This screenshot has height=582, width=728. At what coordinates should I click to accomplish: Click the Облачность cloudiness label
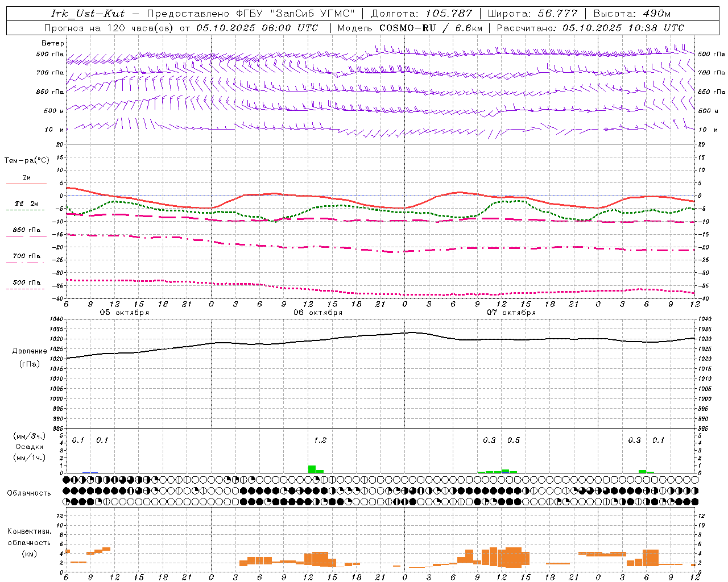pos(29,493)
